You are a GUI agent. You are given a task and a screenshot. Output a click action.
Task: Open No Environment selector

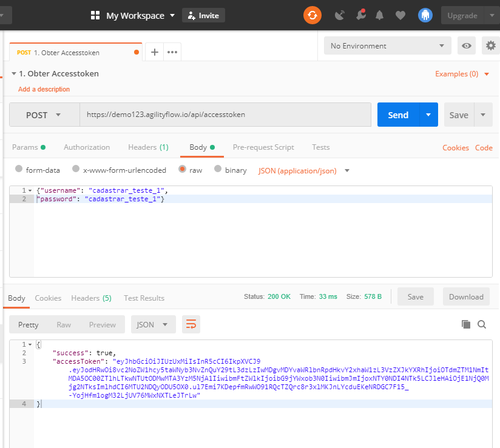pos(387,45)
